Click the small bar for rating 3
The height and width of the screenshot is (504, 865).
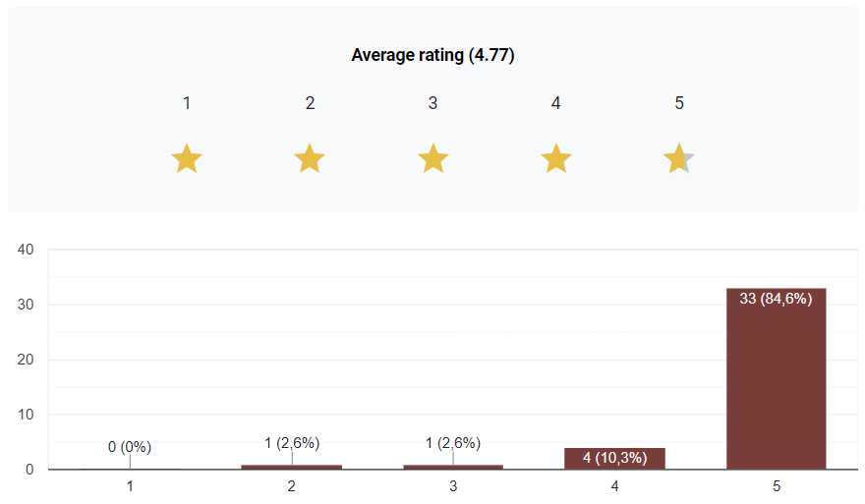click(x=453, y=467)
